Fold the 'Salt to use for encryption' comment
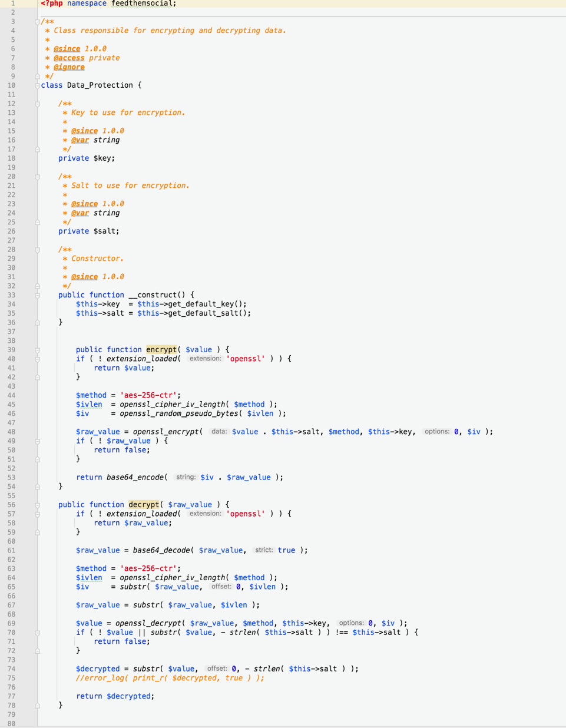Image resolution: width=566 pixels, height=728 pixels. 37,177
